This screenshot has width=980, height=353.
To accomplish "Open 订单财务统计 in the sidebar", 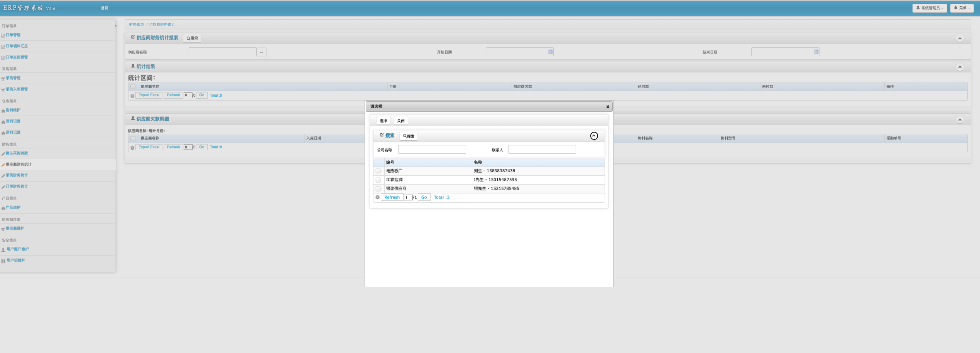I will tap(17, 187).
